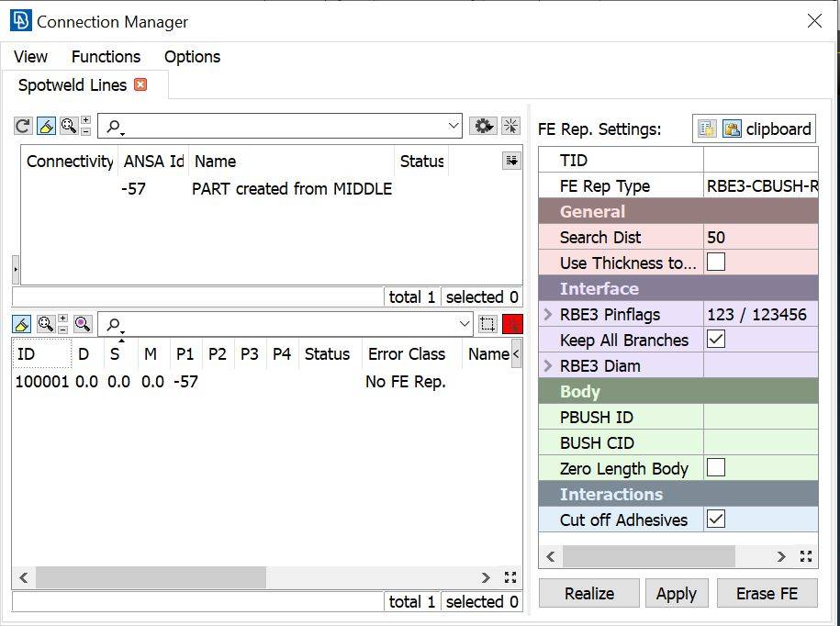Open the Options menu

click(x=192, y=57)
